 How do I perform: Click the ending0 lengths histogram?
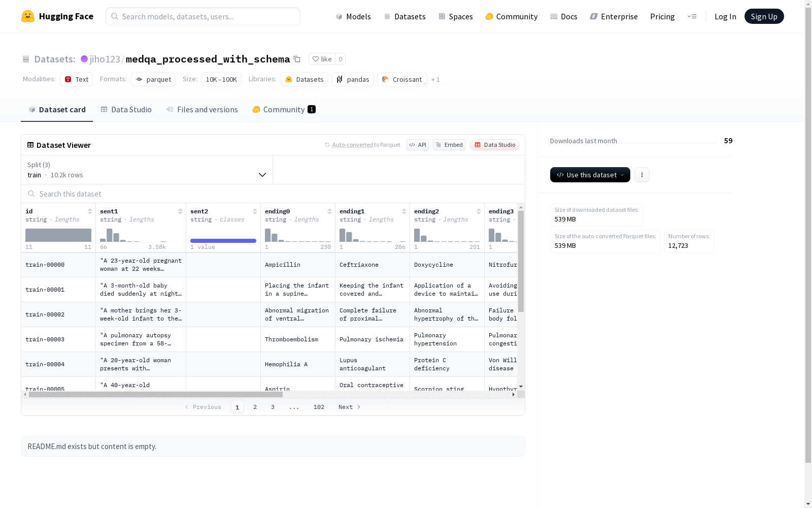pyautogui.click(x=298, y=235)
